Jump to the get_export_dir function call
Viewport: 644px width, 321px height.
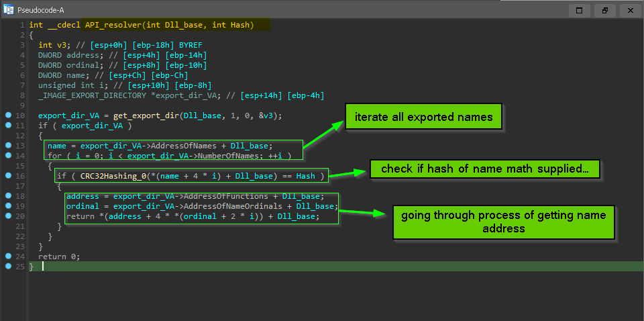[142, 116]
